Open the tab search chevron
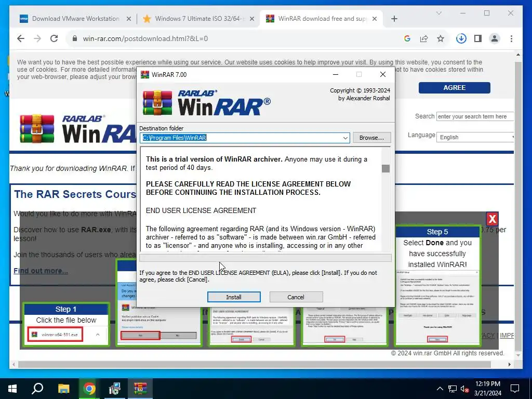The height and width of the screenshot is (399, 532). point(438,13)
